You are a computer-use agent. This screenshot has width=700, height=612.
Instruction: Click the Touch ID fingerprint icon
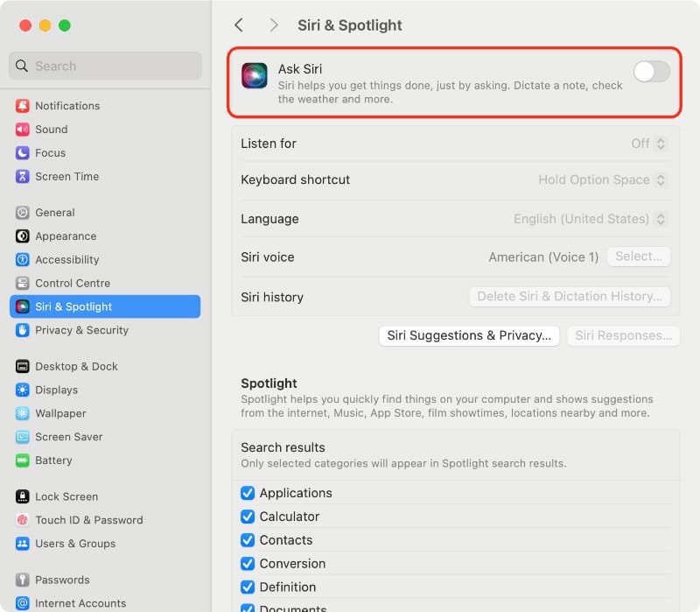tap(23, 520)
